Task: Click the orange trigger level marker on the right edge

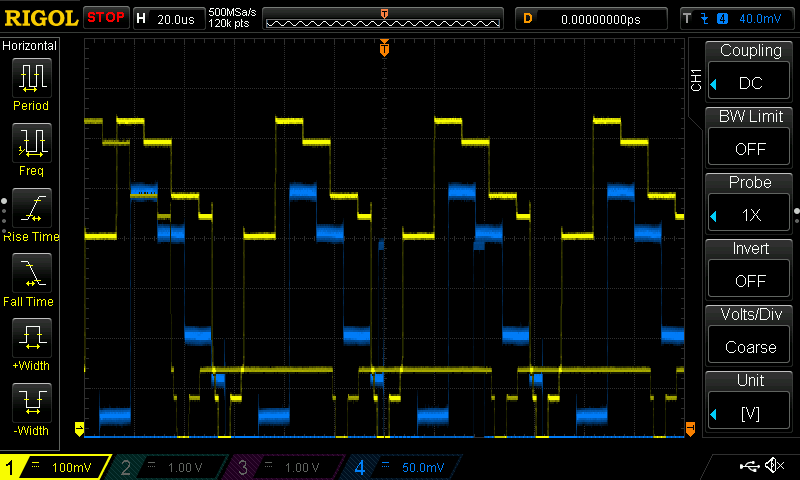Action: click(690, 428)
